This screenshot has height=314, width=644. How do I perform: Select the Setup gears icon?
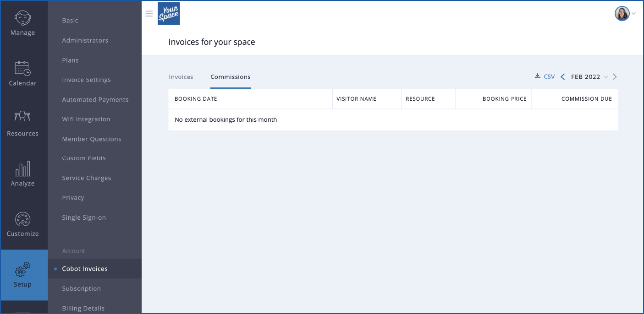pyautogui.click(x=22, y=271)
